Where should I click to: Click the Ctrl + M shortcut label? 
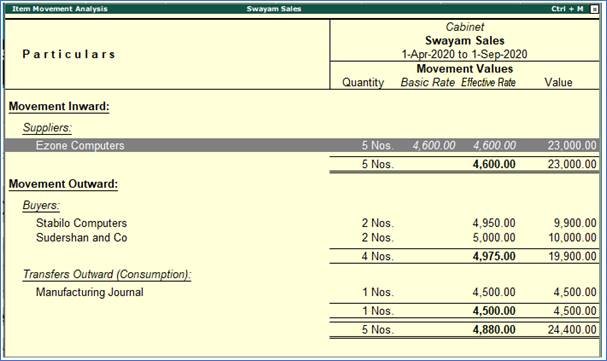click(567, 9)
